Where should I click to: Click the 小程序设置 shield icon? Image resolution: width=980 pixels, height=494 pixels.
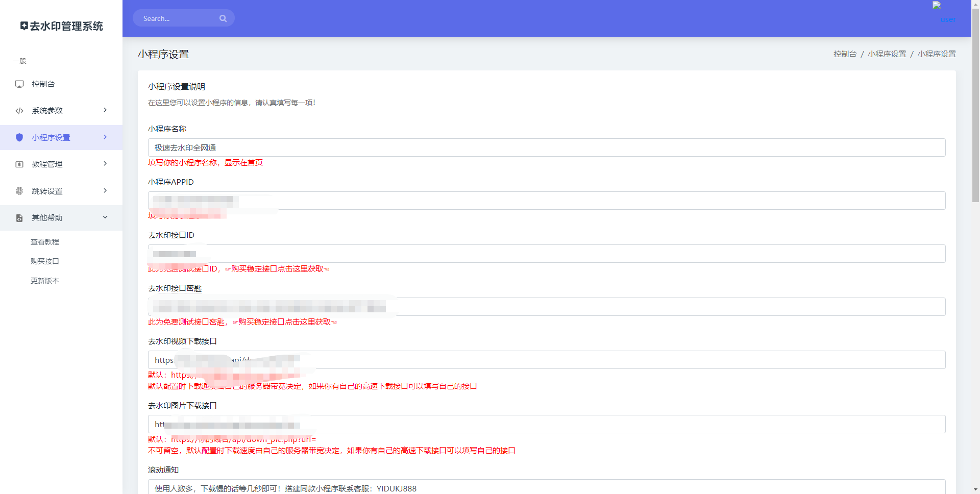[19, 137]
